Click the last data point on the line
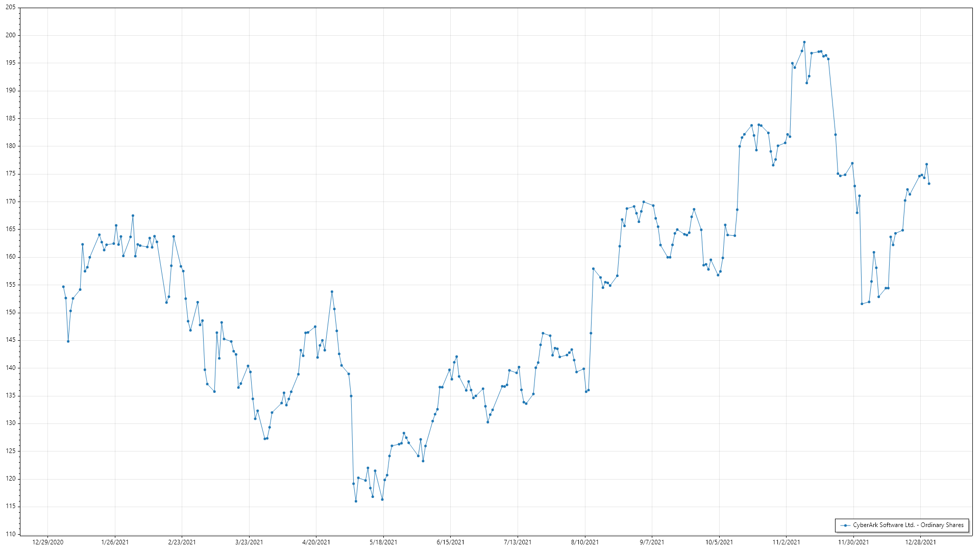Screen dimensions: 980x551 (929, 184)
